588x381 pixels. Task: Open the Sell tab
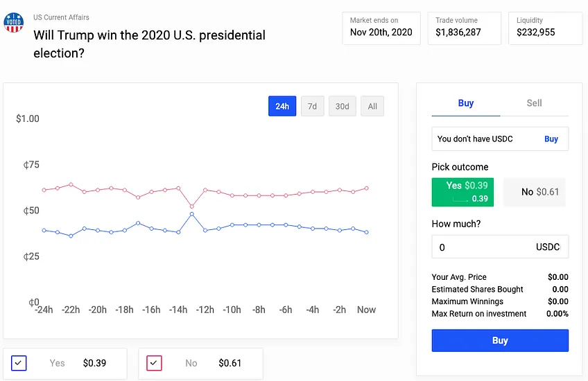click(534, 103)
